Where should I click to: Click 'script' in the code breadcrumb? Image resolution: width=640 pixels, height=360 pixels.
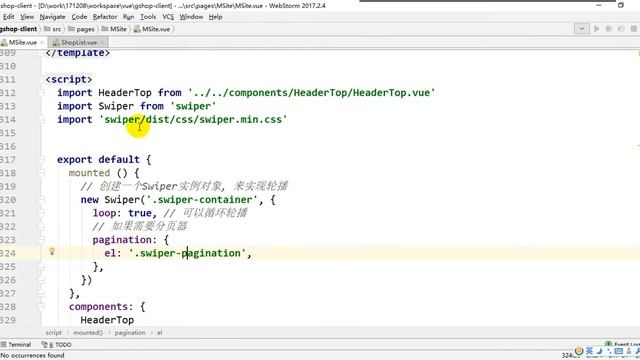pyautogui.click(x=53, y=333)
